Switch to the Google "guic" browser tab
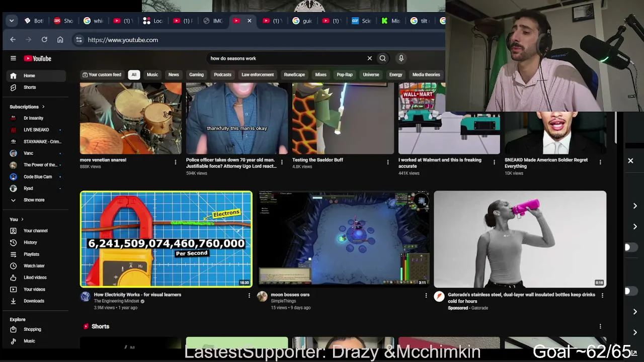 (x=302, y=21)
